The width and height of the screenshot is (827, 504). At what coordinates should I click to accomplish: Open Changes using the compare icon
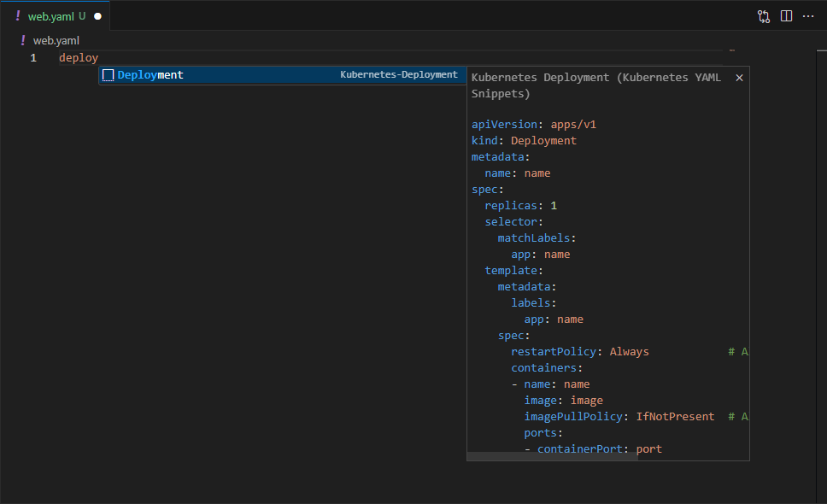[763, 16]
